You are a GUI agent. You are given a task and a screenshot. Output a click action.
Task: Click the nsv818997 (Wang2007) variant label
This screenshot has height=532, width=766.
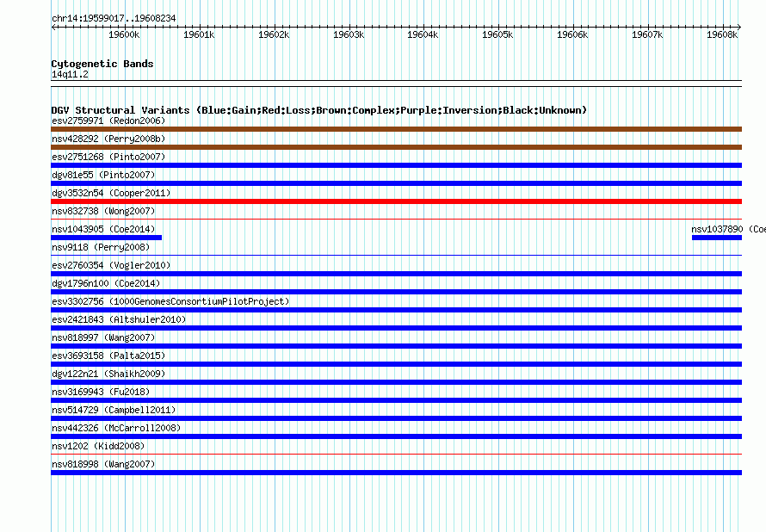(x=103, y=337)
